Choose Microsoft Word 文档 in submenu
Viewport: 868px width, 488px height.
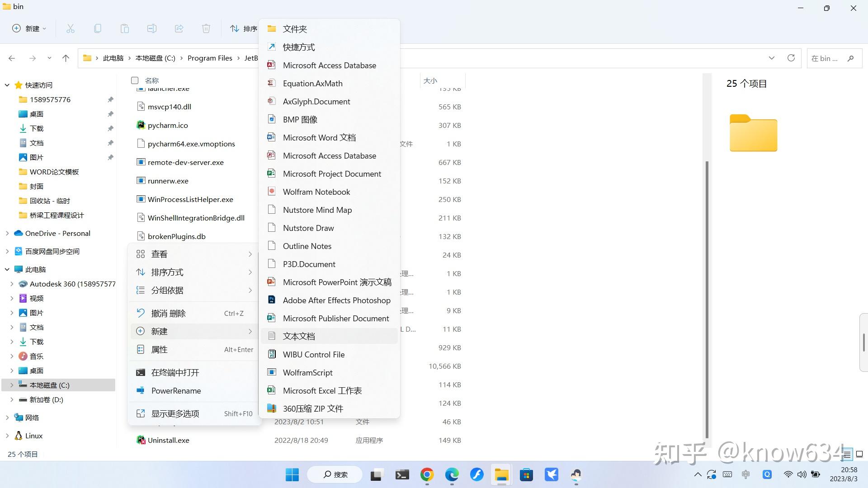coord(330,137)
